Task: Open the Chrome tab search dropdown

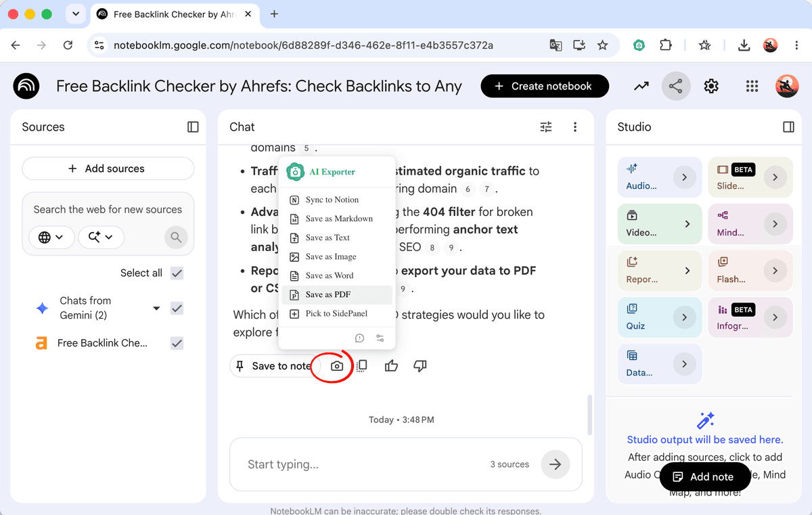Action: point(75,14)
